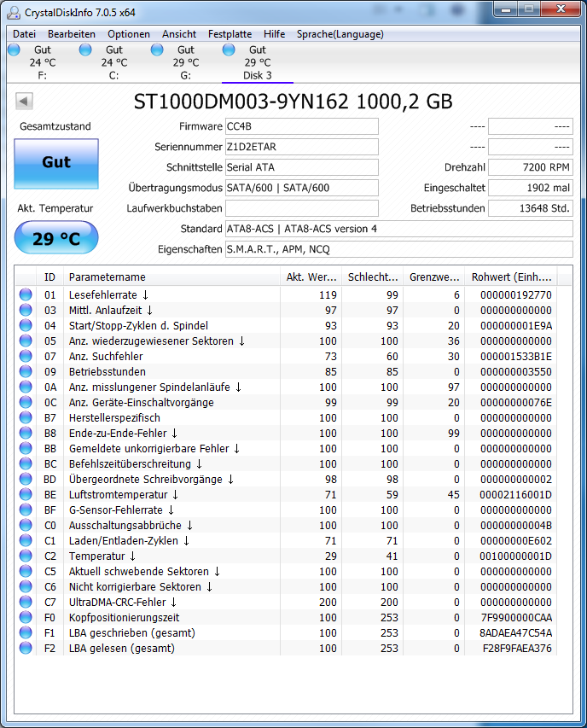Click status icon of Laden/Entladen-Zyklen row
Image resolution: width=587 pixels, height=728 pixels.
(x=26, y=540)
